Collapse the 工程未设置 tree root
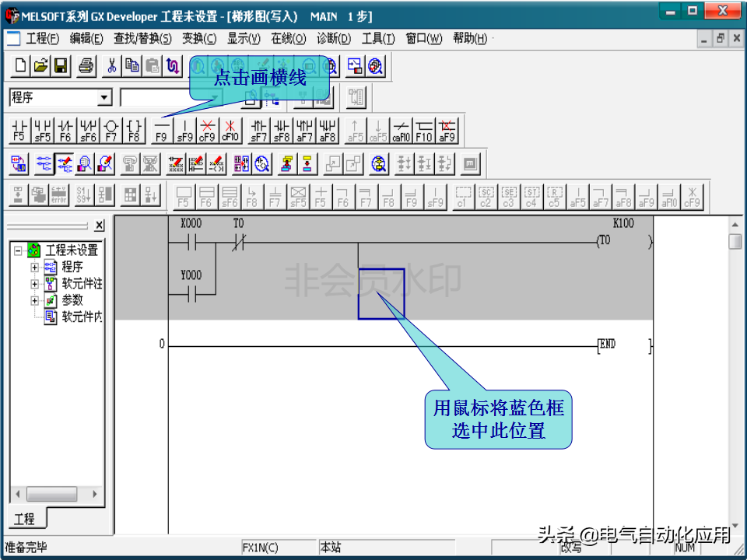Viewport: 747px width, 560px height. pyautogui.click(x=18, y=250)
